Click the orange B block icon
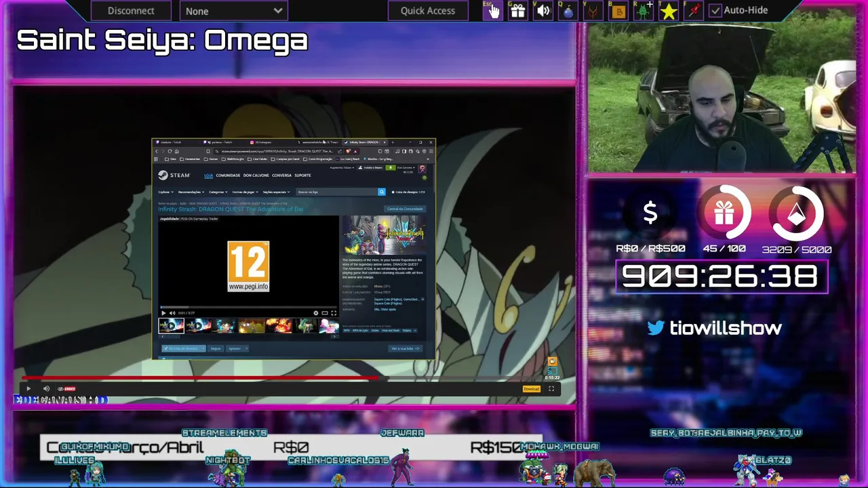The width and height of the screenshot is (868, 488). click(x=618, y=10)
